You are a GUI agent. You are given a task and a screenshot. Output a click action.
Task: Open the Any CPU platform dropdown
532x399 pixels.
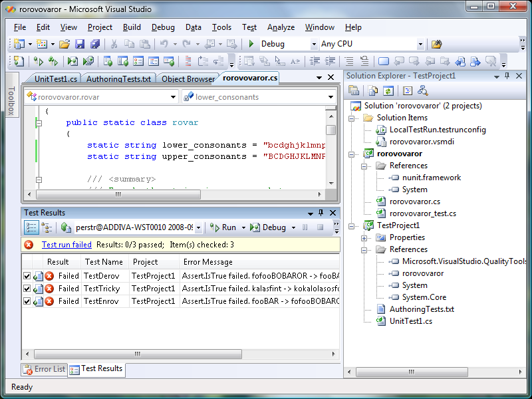click(x=420, y=44)
